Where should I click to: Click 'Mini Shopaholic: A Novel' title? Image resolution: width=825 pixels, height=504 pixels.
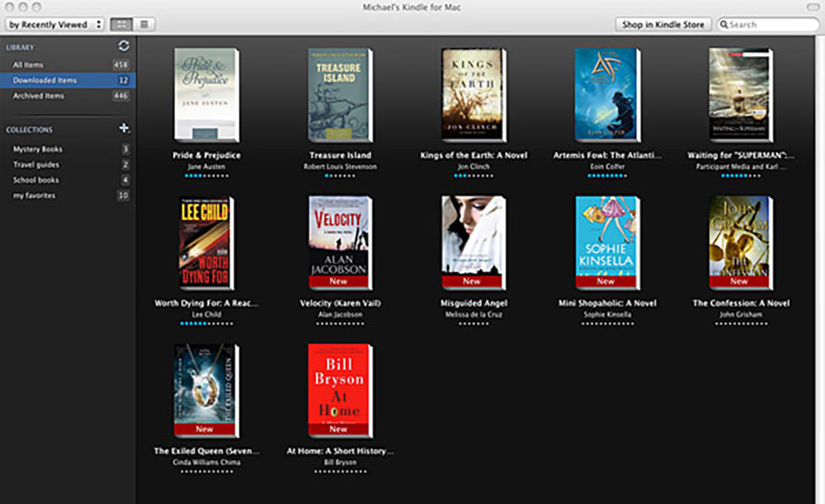(608, 303)
